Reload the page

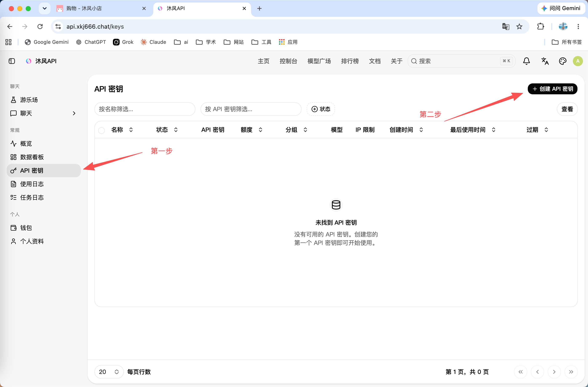coord(40,27)
